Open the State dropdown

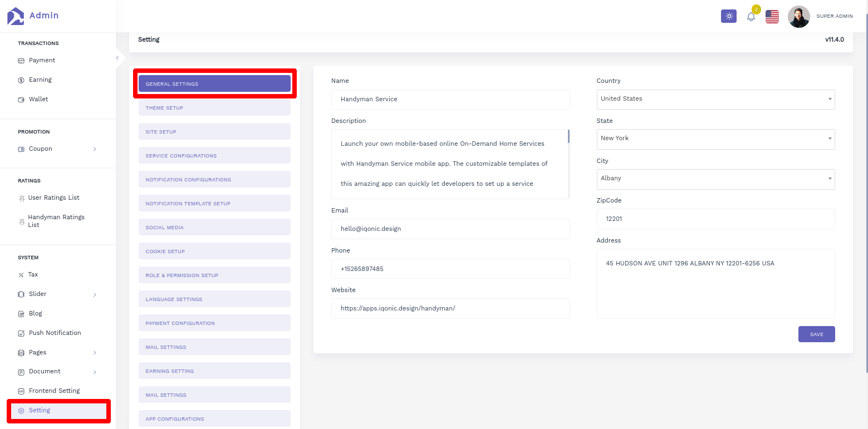coord(715,139)
